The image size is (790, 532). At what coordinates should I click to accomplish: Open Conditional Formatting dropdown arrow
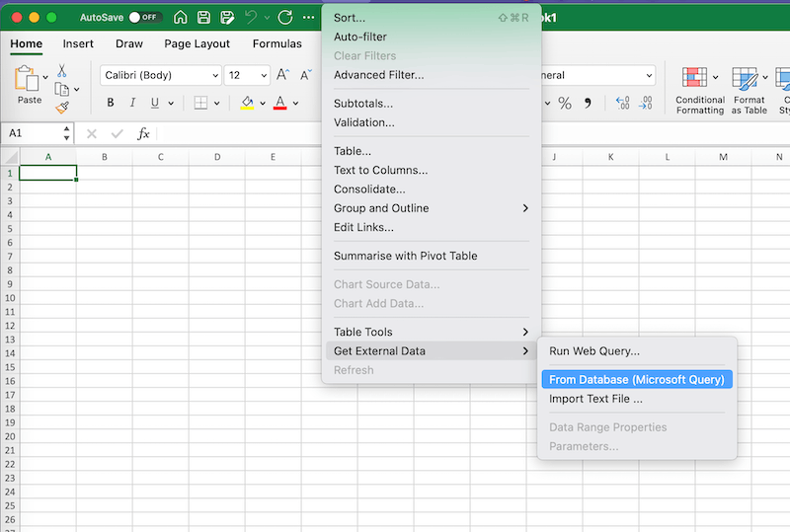pos(715,78)
